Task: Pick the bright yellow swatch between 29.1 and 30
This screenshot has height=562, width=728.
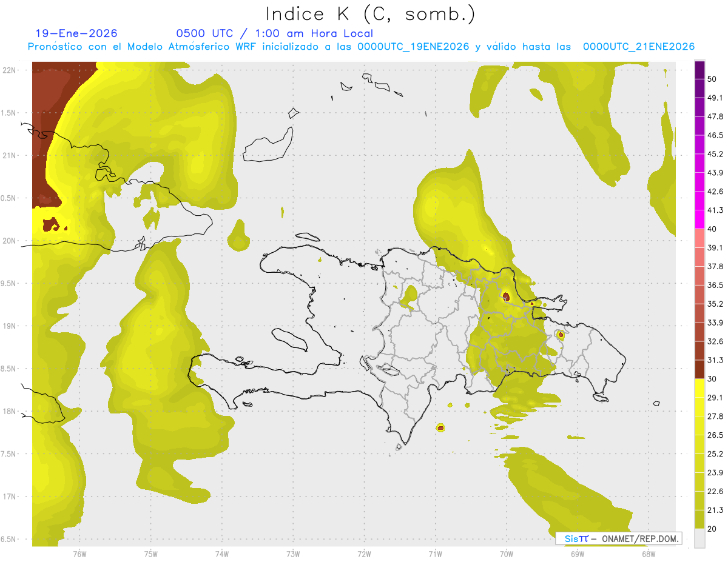Action: coord(699,388)
